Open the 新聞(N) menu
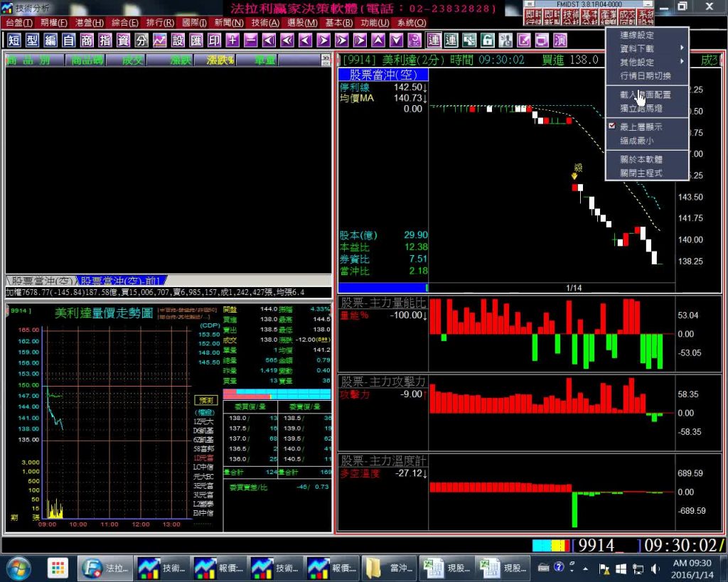728x582 pixels. pyautogui.click(x=229, y=23)
